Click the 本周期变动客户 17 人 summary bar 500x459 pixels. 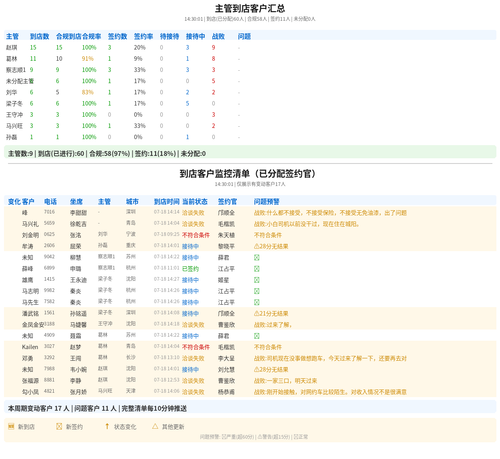pyautogui.click(x=250, y=408)
